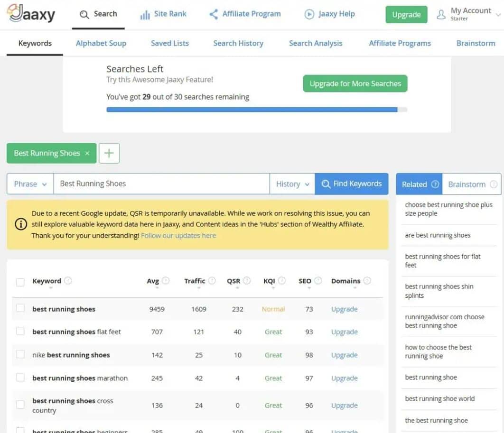Image resolution: width=504 pixels, height=433 pixels.
Task: Click the keyword search input field
Action: click(x=161, y=184)
